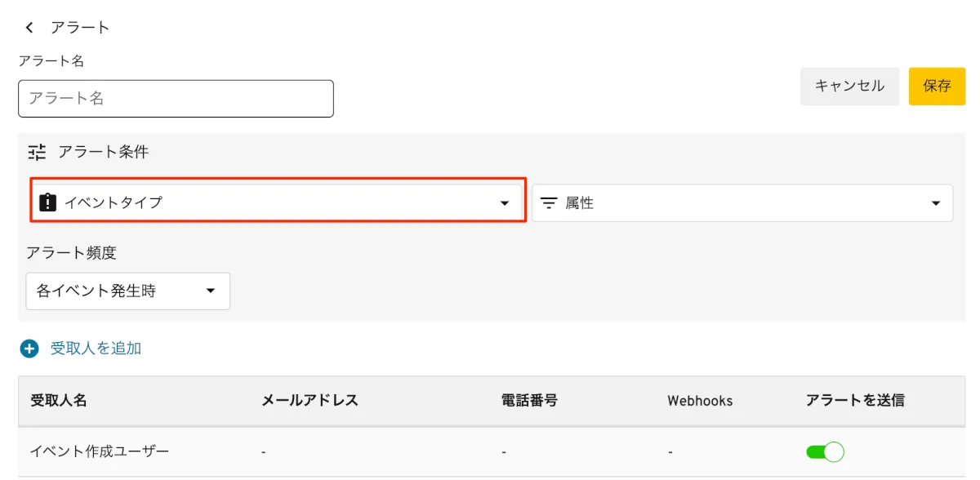Click the plus icon for 受取人を追加
980x480 pixels.
pyautogui.click(x=29, y=349)
